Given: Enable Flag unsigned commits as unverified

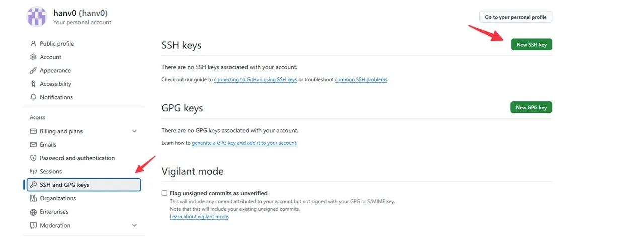Looking at the screenshot, I should point(164,193).
